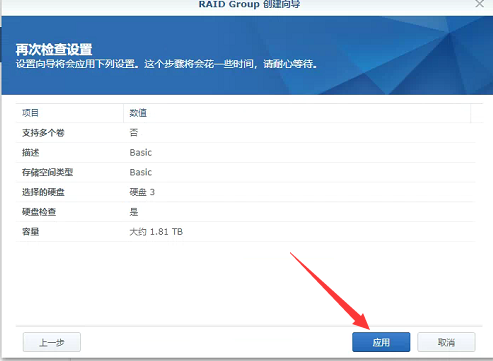Screen dimensions: 493x361
Task: Select the 容量 row label
Action: (x=30, y=232)
